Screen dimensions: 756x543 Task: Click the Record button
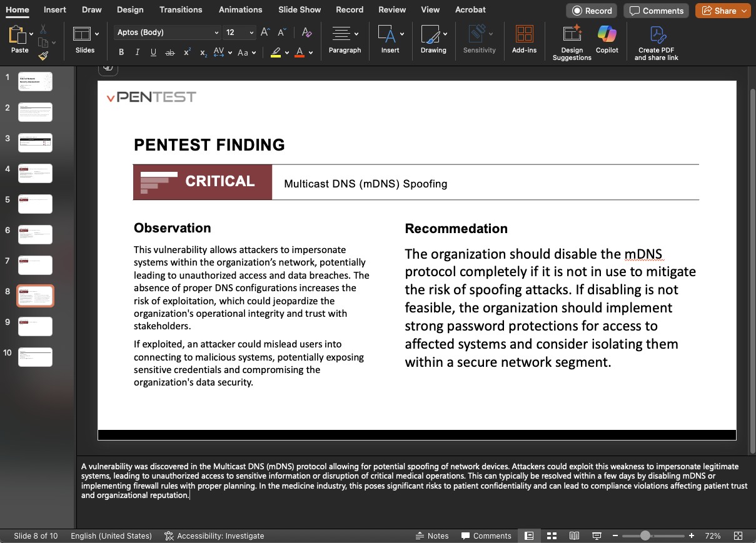pyautogui.click(x=592, y=11)
